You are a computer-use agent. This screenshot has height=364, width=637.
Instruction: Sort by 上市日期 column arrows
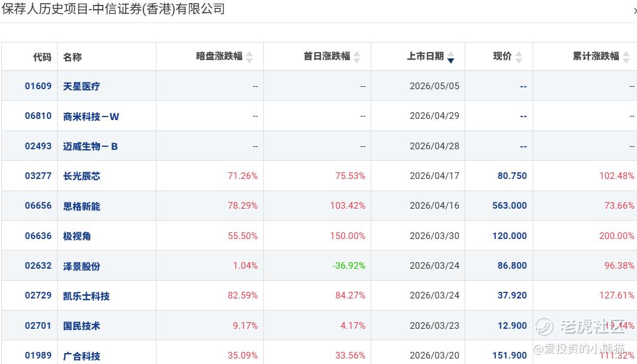point(451,57)
